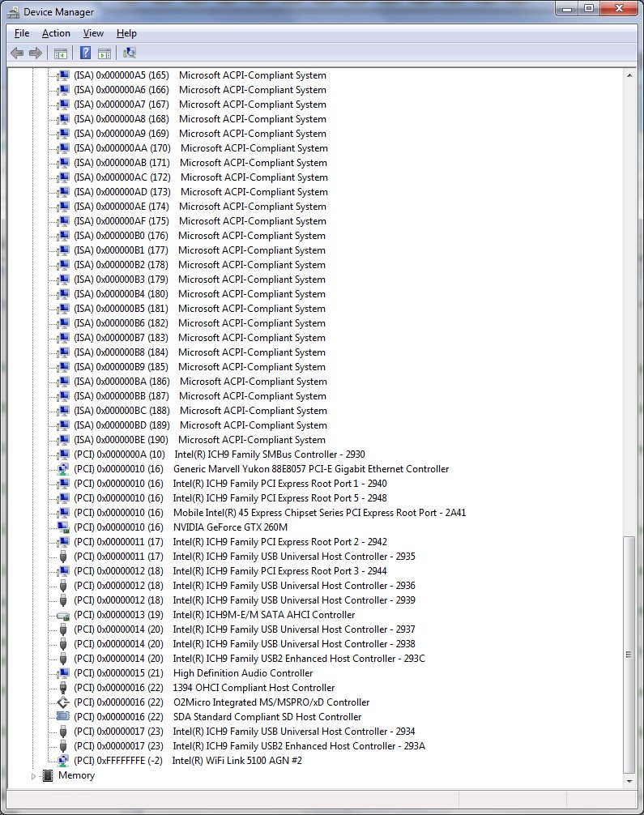The height and width of the screenshot is (815, 644).
Task: Select ISA 0x000000AD (173) entry
Action: click(201, 192)
